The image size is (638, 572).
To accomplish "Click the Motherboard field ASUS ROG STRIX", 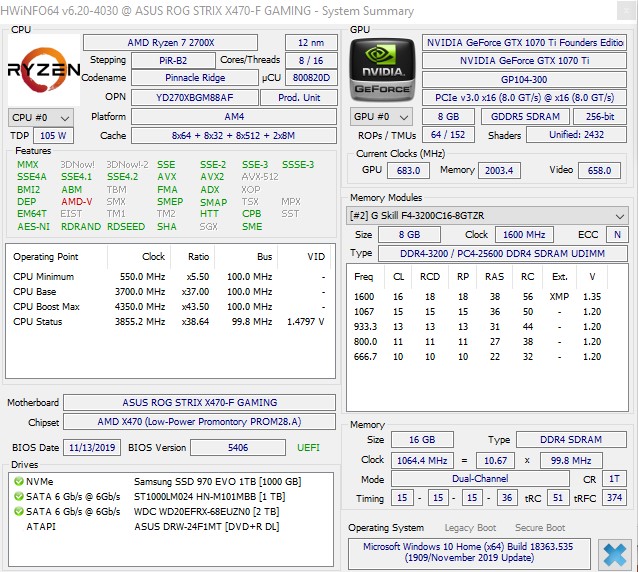I will [199, 403].
